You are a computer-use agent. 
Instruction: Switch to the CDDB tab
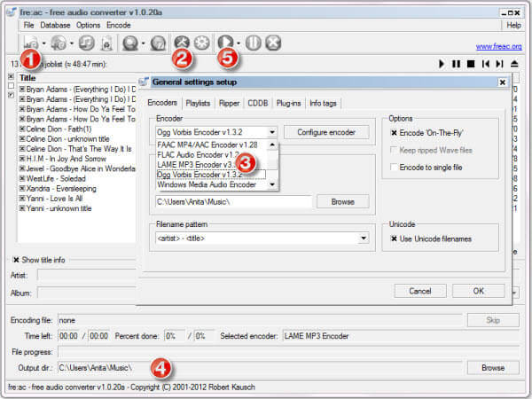point(258,103)
